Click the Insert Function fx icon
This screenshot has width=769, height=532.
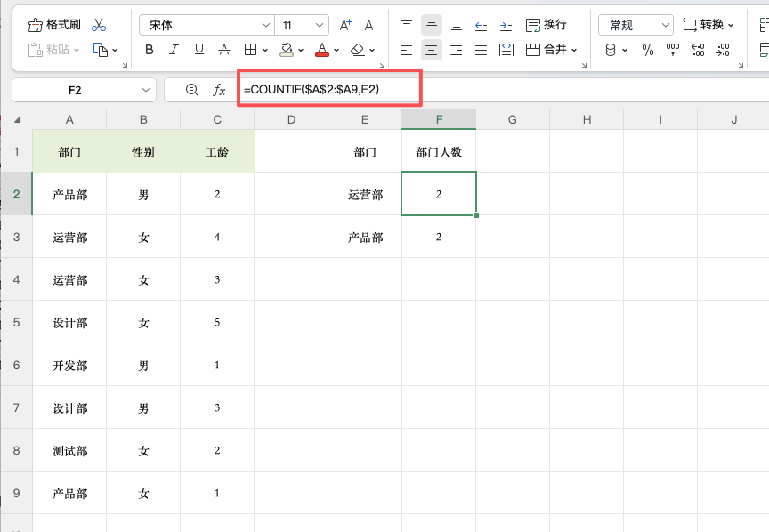point(218,90)
